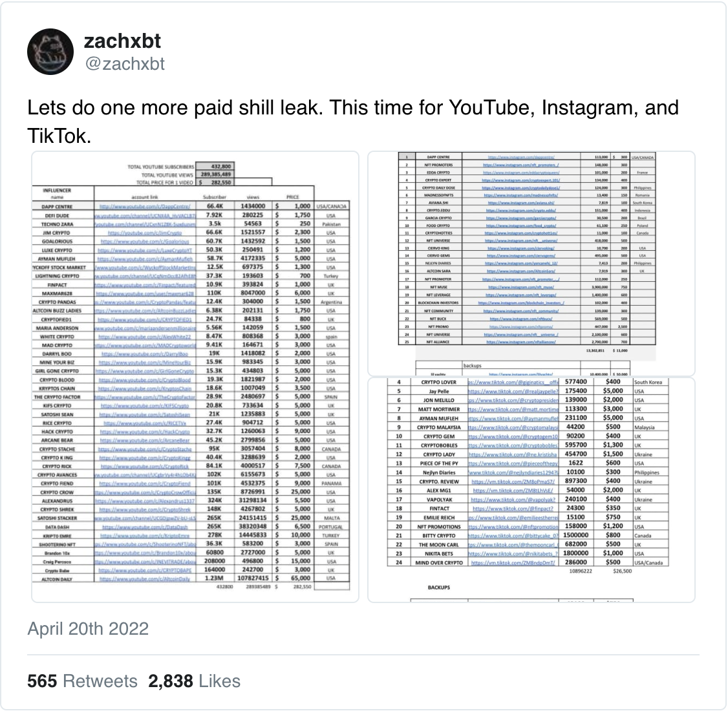Click the April 20th 2022 timestamp
This screenshot has height=711, width=728.
coord(88,629)
